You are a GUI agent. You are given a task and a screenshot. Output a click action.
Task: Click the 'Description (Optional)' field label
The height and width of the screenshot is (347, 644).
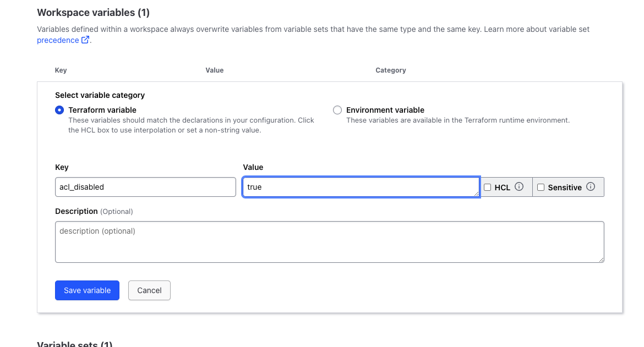(x=94, y=211)
